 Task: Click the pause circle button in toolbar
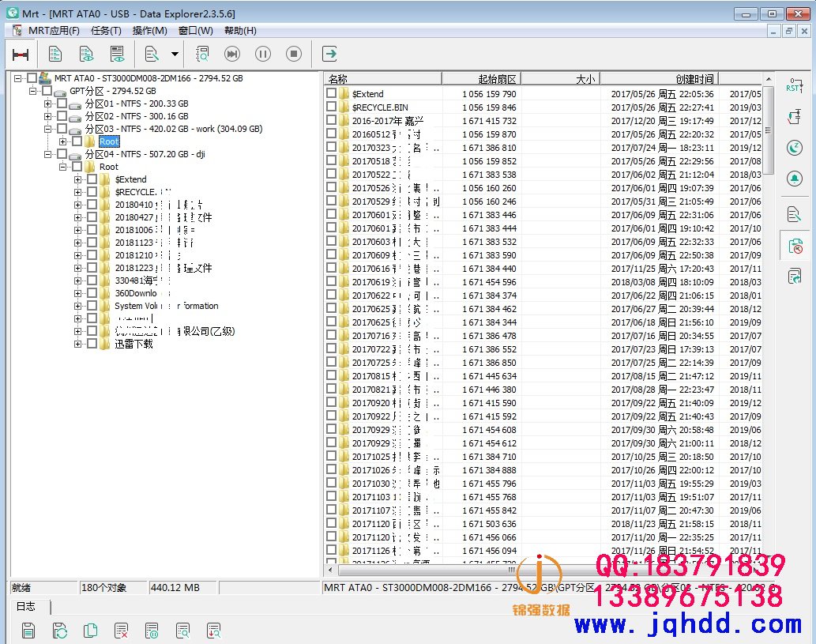263,54
